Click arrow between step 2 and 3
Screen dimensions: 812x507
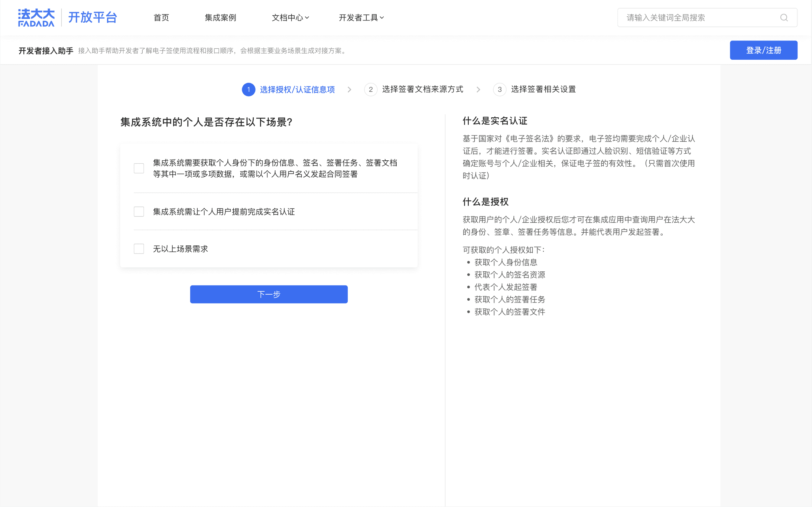point(478,89)
